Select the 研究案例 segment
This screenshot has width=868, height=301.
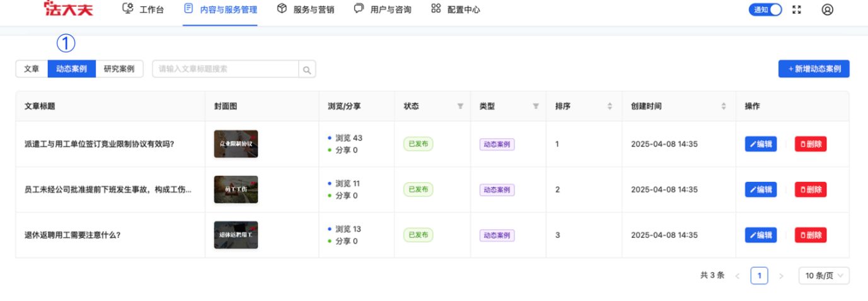119,69
